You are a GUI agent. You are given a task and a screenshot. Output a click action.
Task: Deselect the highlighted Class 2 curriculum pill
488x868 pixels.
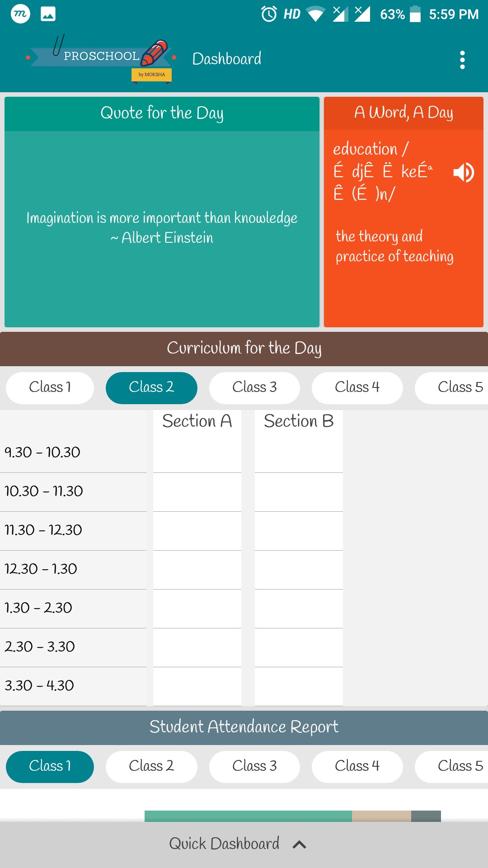click(x=151, y=387)
